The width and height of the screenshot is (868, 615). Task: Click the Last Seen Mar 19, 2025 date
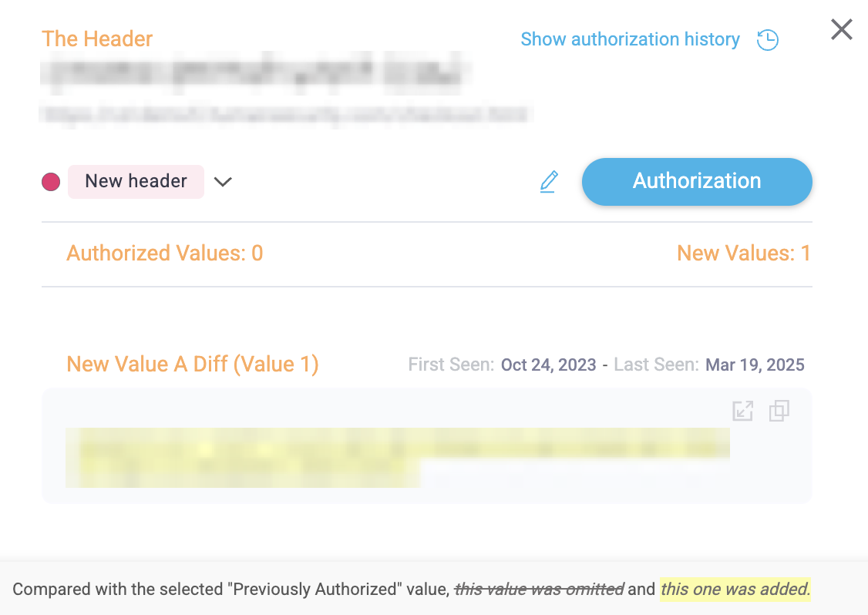pyautogui.click(x=755, y=365)
